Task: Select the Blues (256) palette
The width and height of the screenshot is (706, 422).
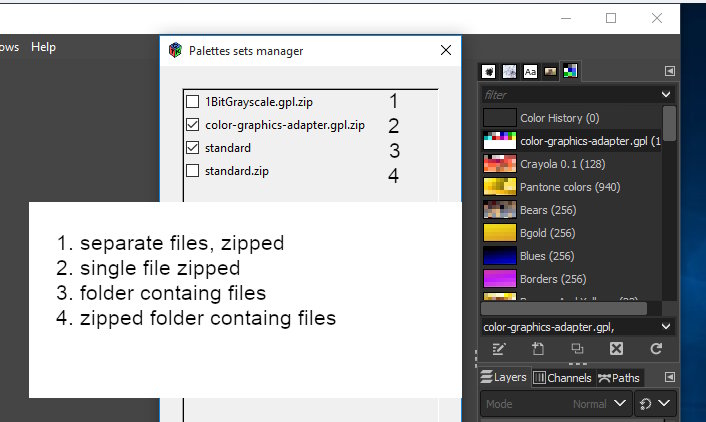Action: 571,256
